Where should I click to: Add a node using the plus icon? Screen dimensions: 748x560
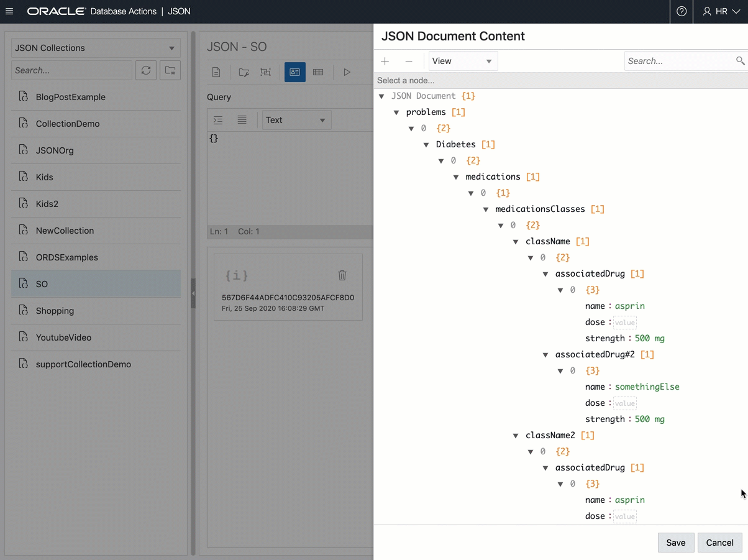385,61
